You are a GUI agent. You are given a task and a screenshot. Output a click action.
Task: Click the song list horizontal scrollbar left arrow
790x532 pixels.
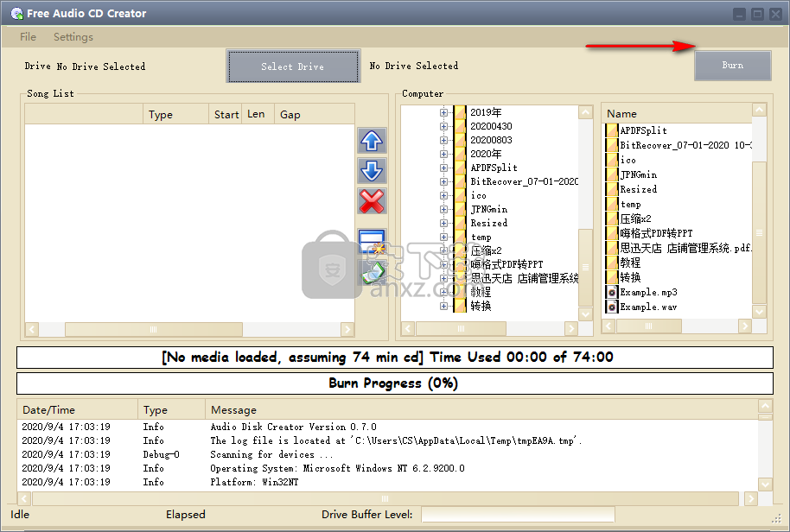coord(32,329)
